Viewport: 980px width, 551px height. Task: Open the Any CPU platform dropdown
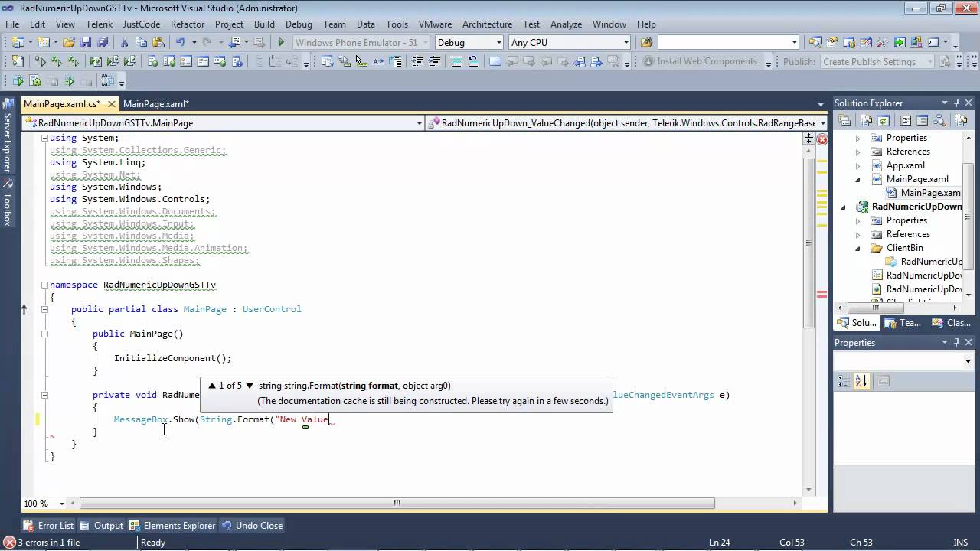click(626, 43)
